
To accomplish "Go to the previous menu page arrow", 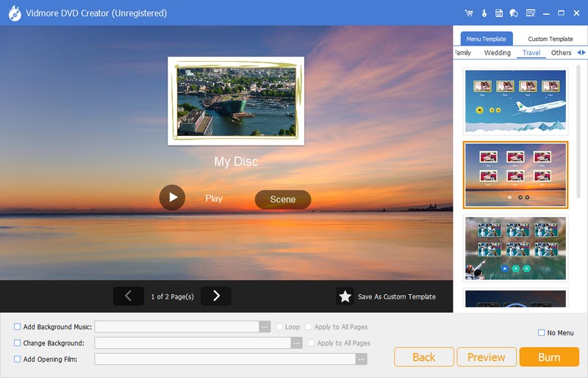I will point(129,296).
